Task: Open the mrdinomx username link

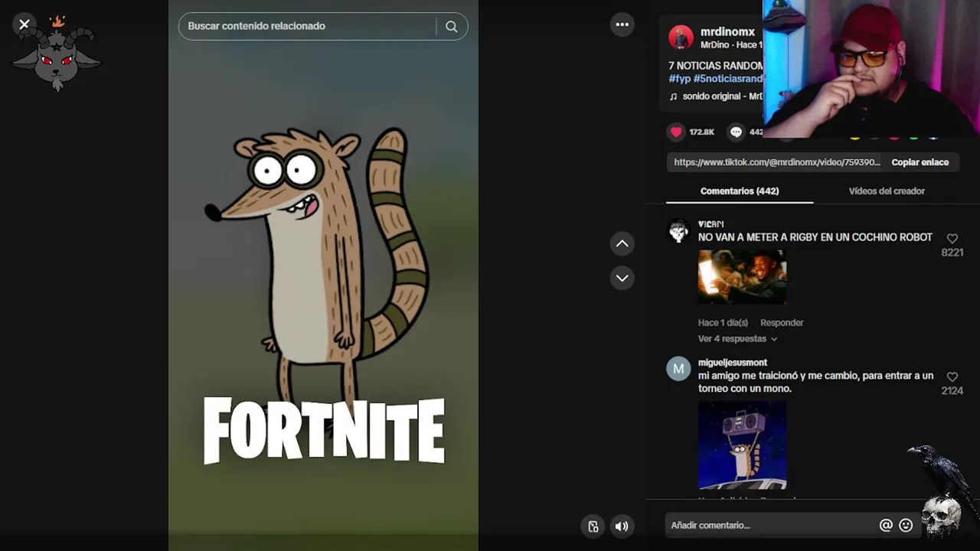Action: (727, 32)
